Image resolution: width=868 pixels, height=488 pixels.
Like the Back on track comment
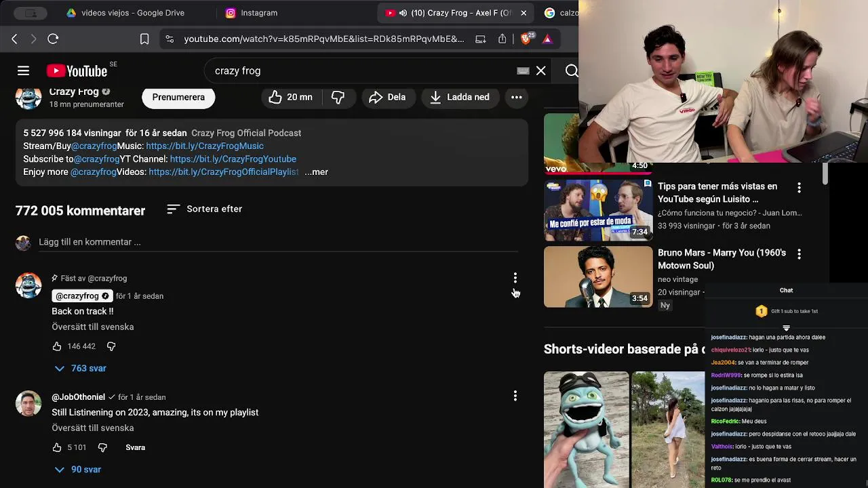point(57,346)
